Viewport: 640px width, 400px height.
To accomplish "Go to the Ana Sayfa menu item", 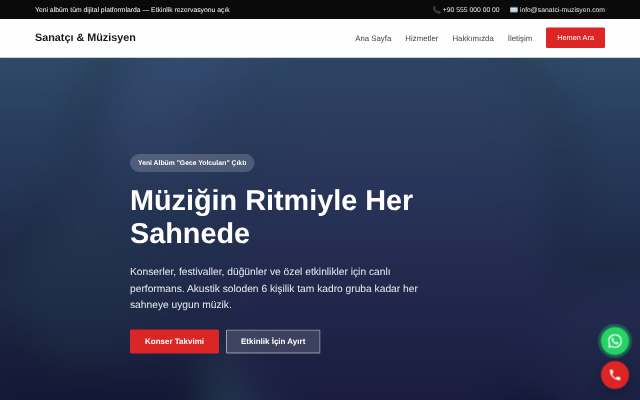I will click(373, 38).
